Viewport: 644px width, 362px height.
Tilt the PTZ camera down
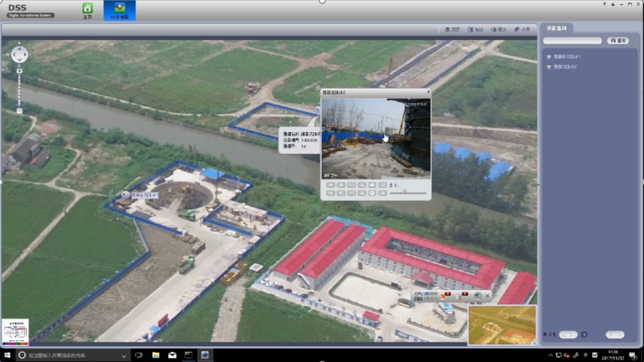[x=331, y=193]
